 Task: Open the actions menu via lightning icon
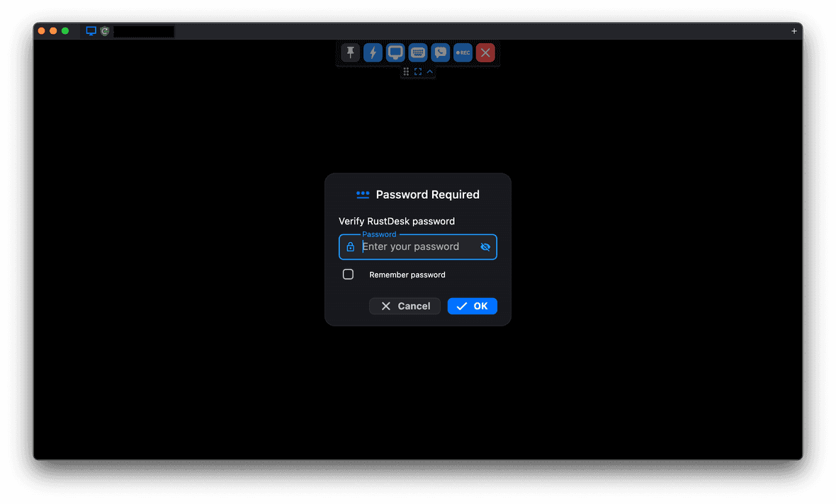(373, 52)
